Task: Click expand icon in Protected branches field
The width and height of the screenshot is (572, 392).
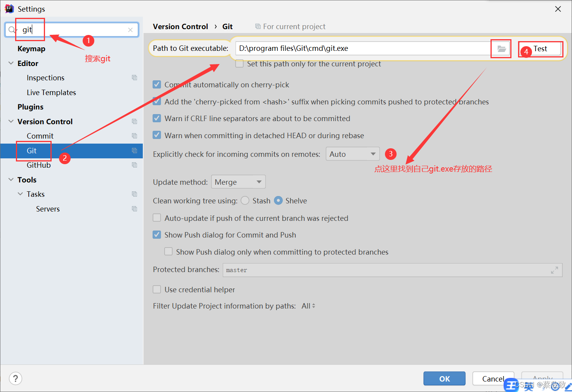Action: tap(555, 270)
